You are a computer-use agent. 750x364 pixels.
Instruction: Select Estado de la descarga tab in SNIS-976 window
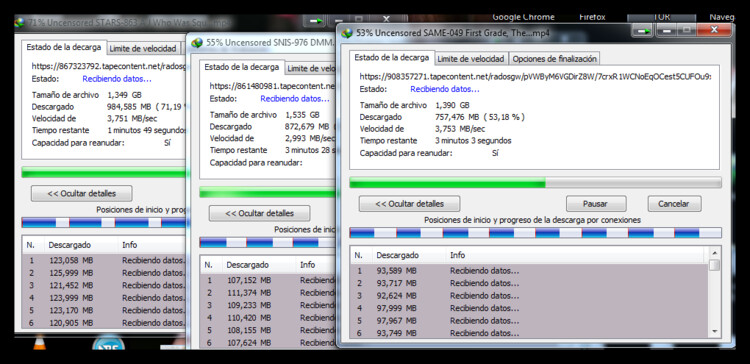(x=242, y=67)
